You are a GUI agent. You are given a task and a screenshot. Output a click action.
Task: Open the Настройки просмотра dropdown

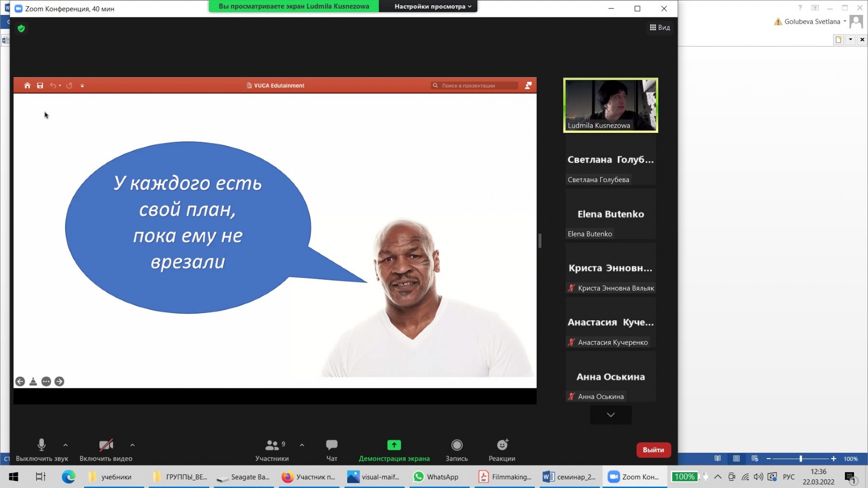[433, 6]
